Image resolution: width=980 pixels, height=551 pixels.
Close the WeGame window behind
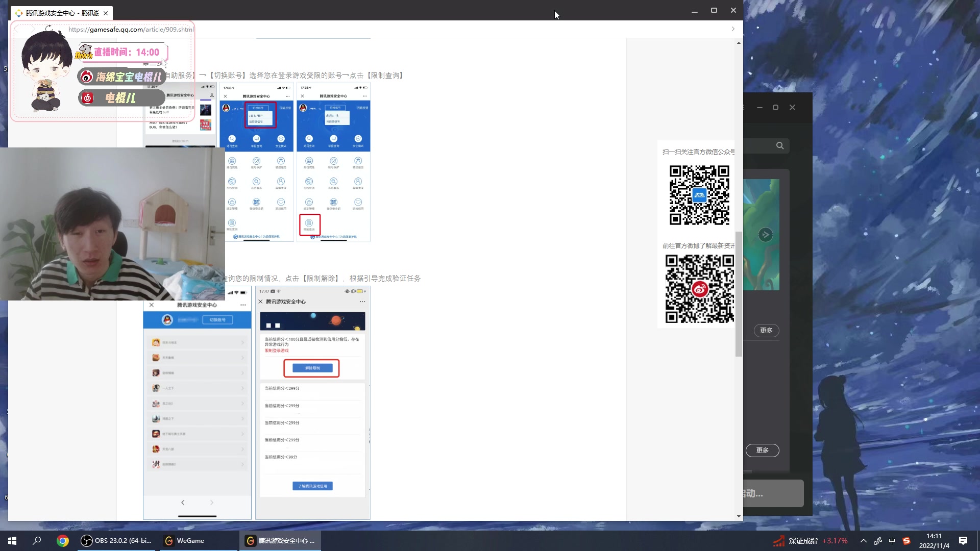pyautogui.click(x=792, y=108)
